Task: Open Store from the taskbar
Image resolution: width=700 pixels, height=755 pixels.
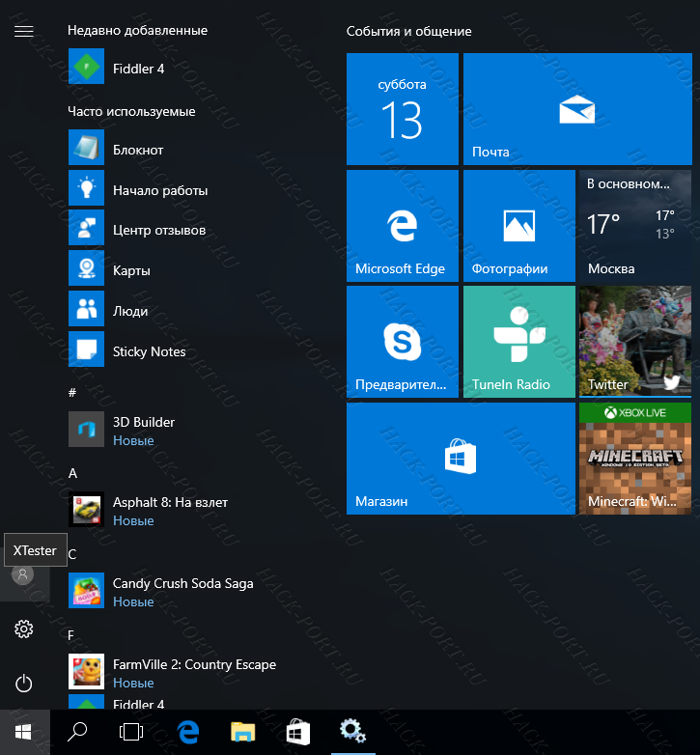Action: (298, 733)
